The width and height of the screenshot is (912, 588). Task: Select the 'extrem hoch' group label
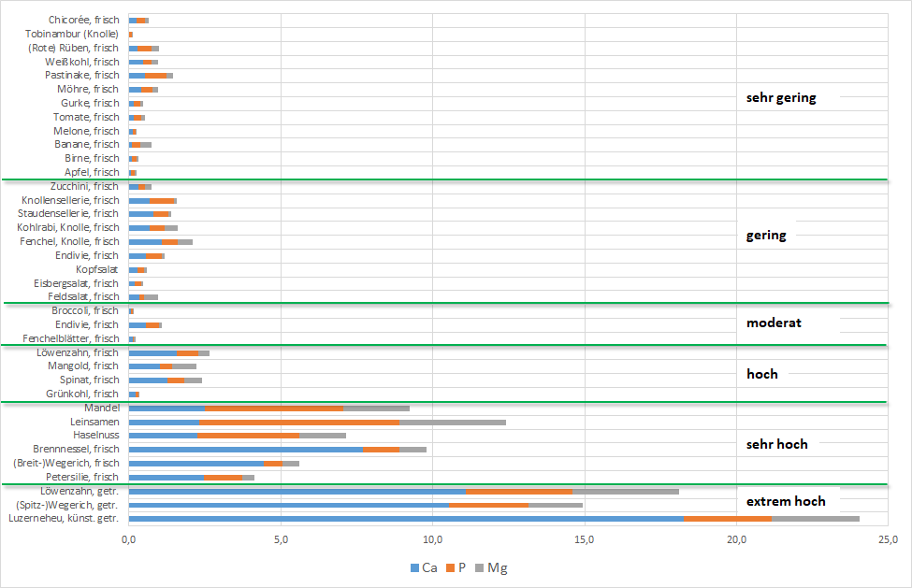[x=786, y=501]
